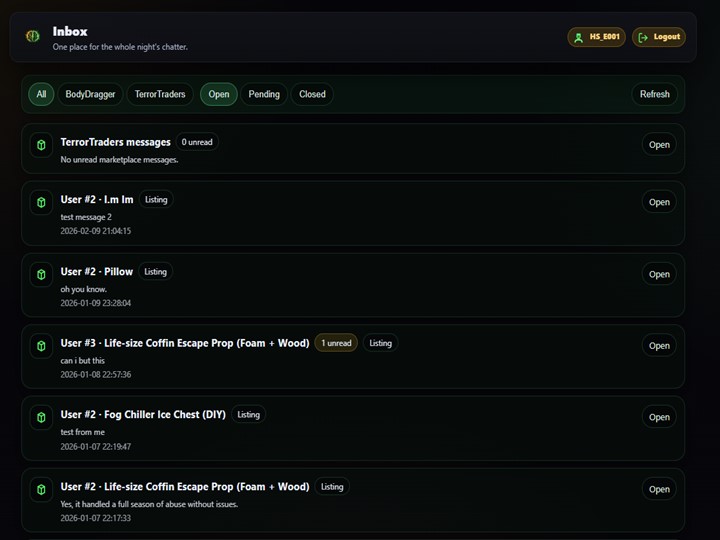Viewport: 720px width, 540px height.
Task: Click cube icon of Pillow conversation
Action: click(x=41, y=275)
